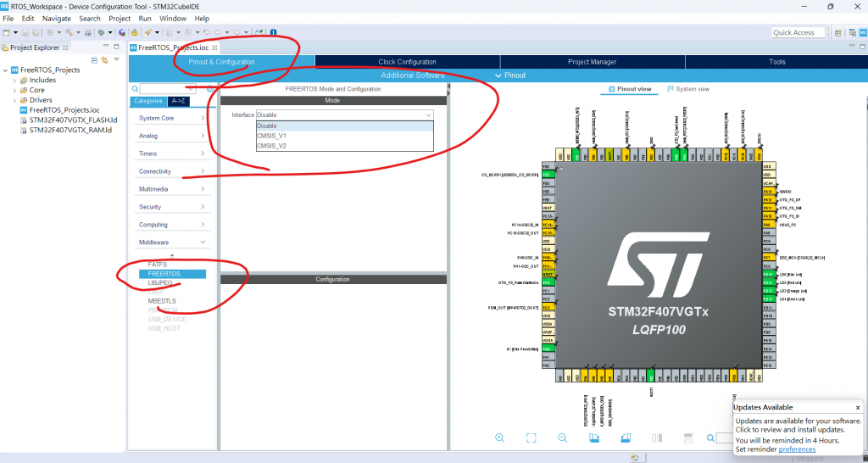
Task: Click the Zoom in icon under pinout
Action: coord(500,438)
